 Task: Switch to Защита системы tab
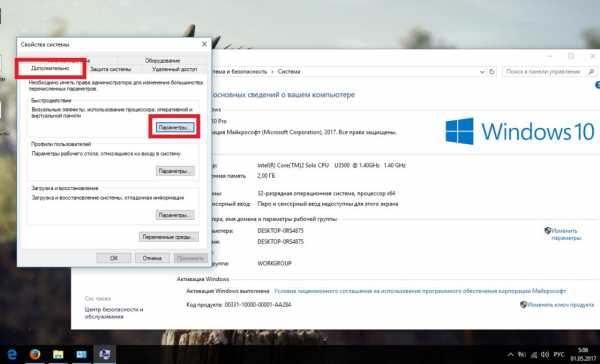111,69
